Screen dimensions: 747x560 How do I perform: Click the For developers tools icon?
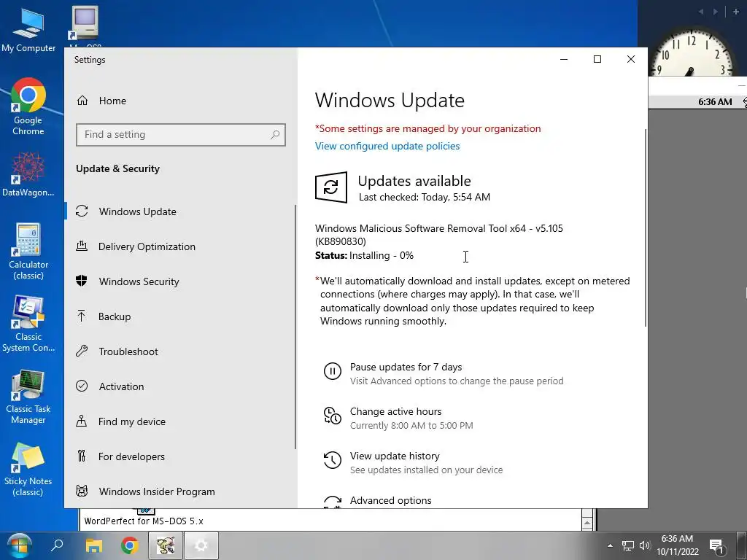pos(82,456)
